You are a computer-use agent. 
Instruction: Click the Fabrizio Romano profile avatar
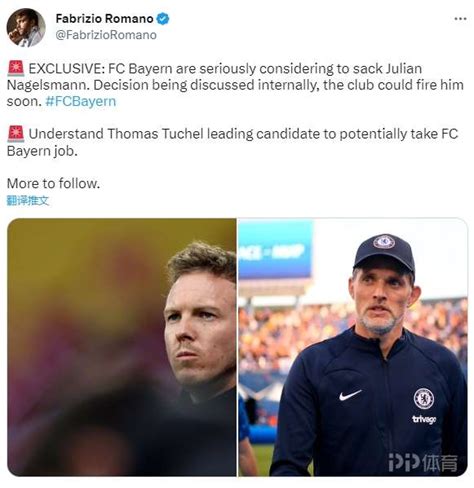26,27
